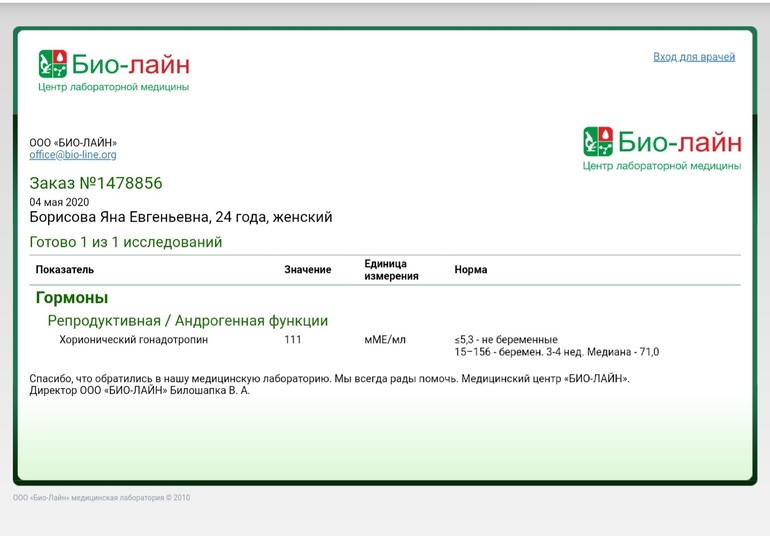
Task: Click the 'Био-лайн' header logo text on left
Action: [130, 64]
